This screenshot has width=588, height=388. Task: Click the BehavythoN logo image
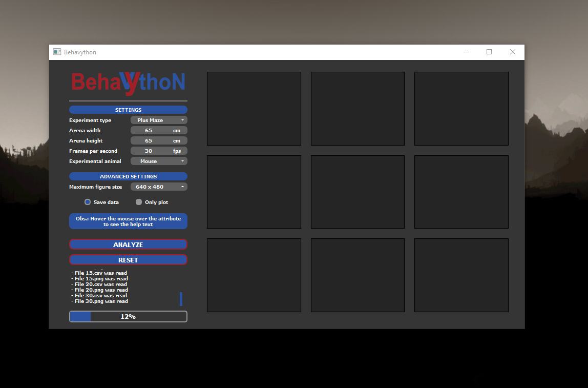pos(128,83)
